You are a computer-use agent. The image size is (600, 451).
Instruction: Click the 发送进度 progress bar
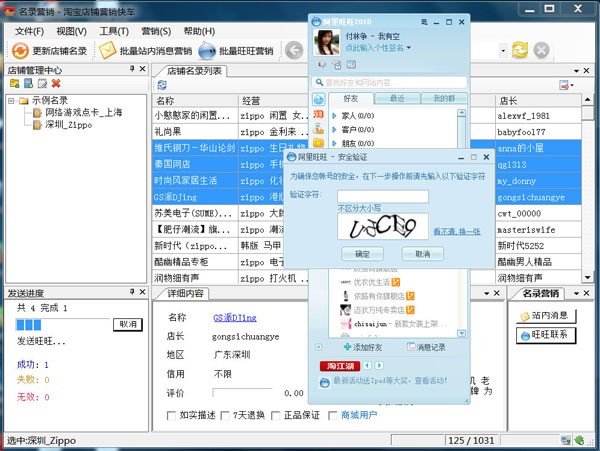(63, 325)
